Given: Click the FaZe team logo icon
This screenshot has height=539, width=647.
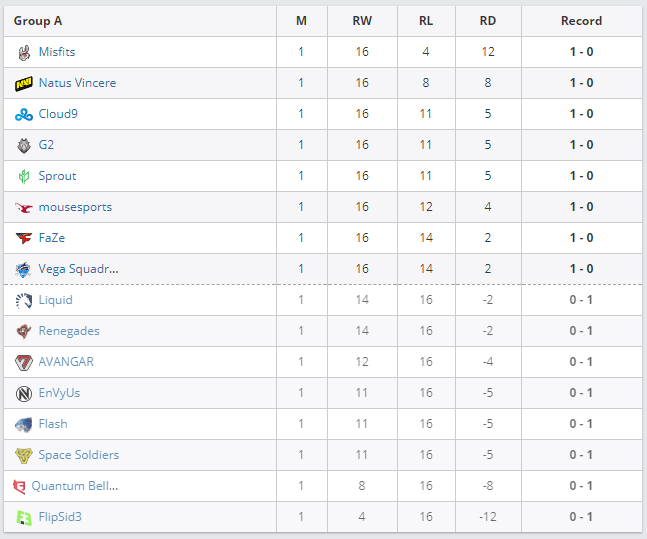Looking at the screenshot, I should pos(24,238).
